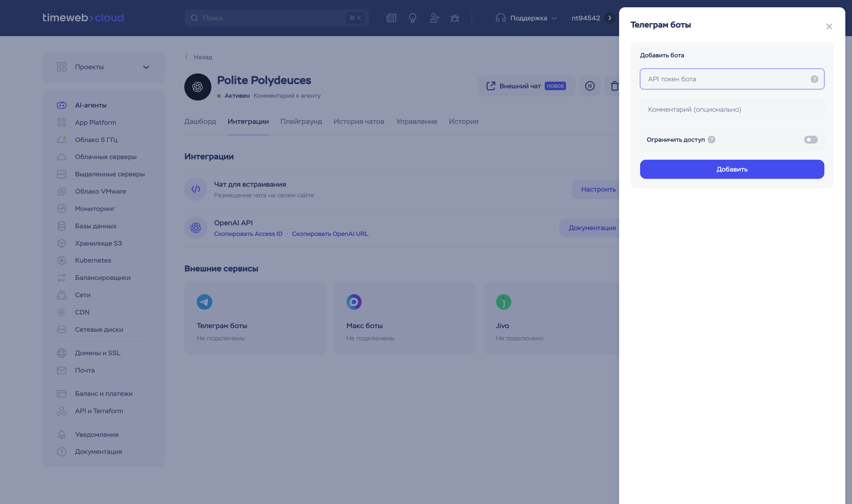Click the lightbulb ideas icon
This screenshot has width=852, height=504.
point(413,18)
